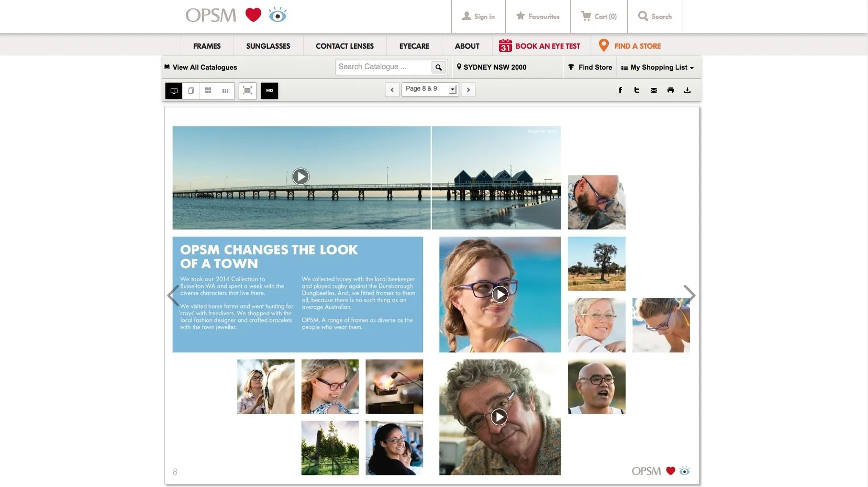Select large thumbnail grid view
The width and height of the screenshot is (868, 487).
tap(208, 91)
